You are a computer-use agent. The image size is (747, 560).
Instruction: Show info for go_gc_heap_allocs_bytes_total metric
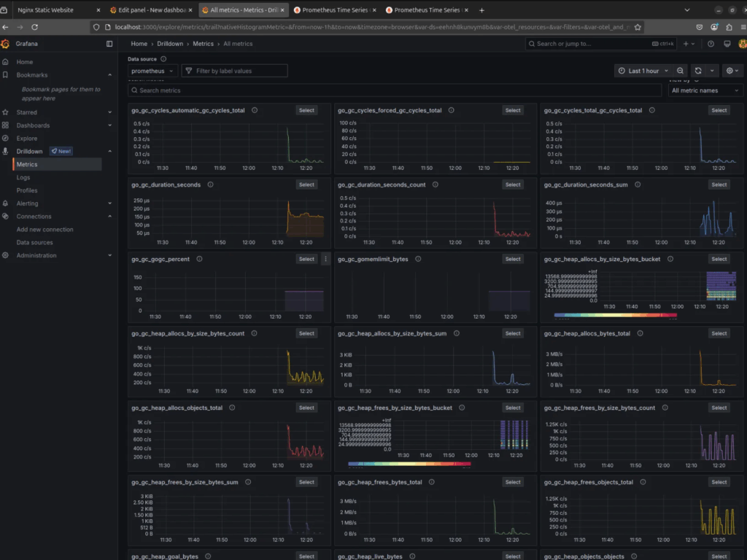click(640, 333)
